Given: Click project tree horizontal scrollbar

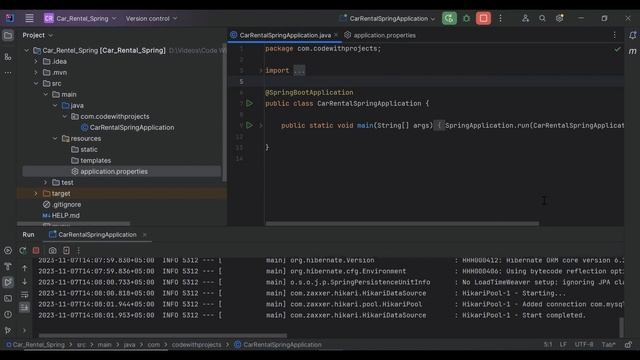Looking at the screenshot, I should tap(73, 224).
